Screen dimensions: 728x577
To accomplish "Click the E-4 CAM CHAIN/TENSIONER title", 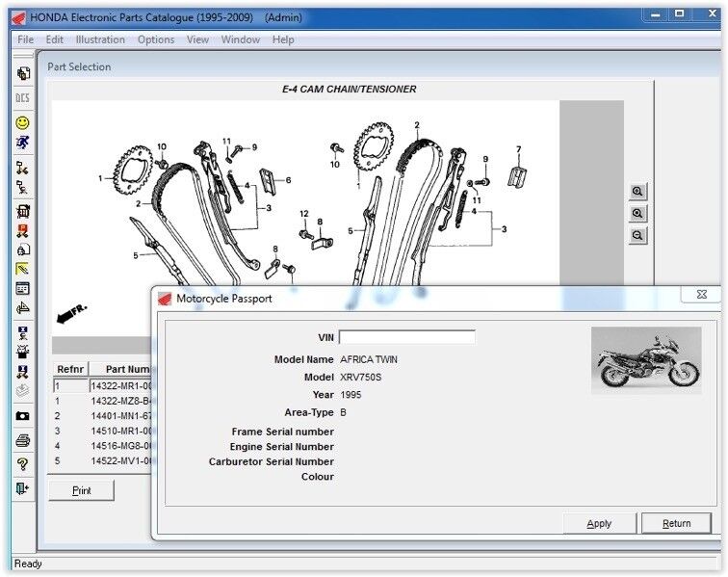I will click(x=350, y=90).
